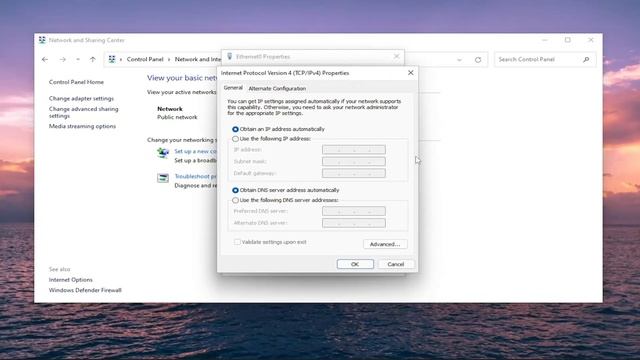The height and width of the screenshot is (360, 640).
Task: Go up one level in Control Panel
Action: [x=93, y=60]
